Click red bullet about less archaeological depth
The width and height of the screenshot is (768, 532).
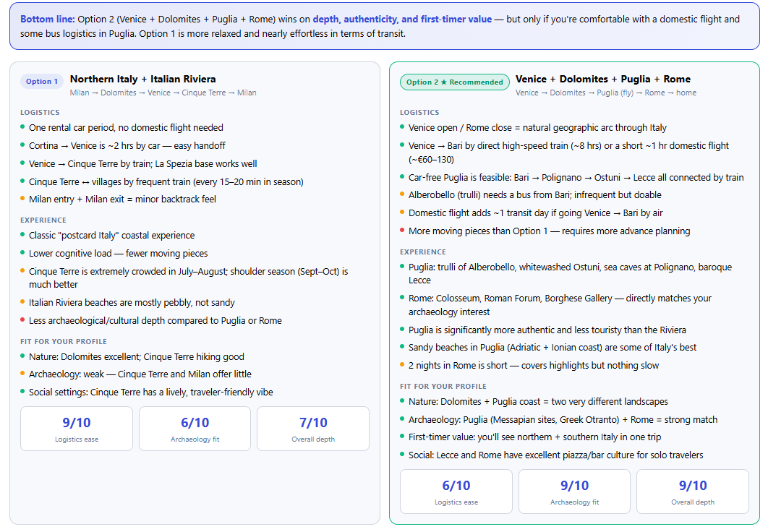[22, 319]
